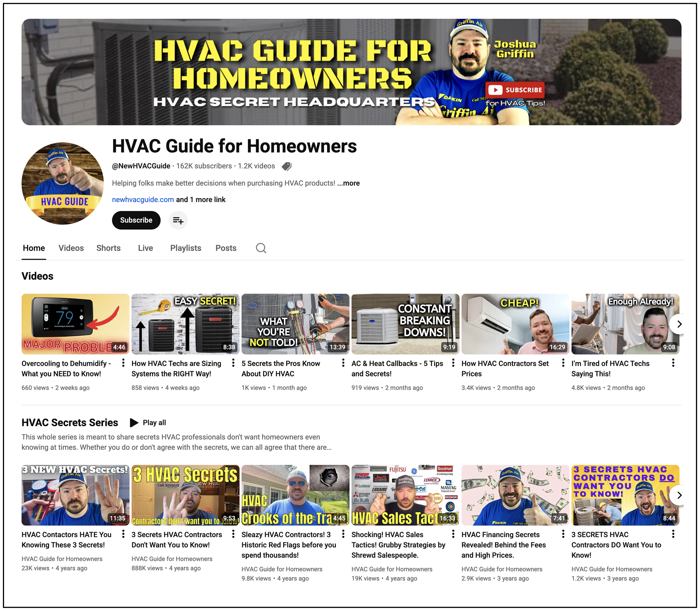Click the channel search magnifier icon

(261, 248)
